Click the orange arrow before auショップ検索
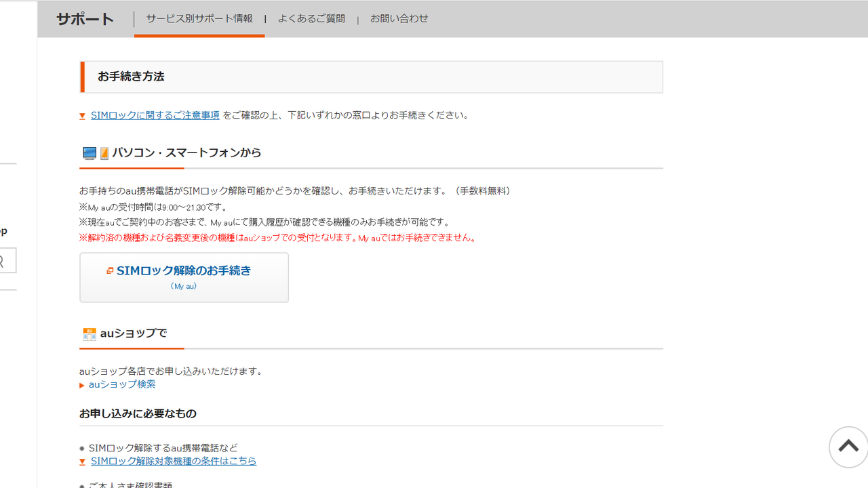 82,386
